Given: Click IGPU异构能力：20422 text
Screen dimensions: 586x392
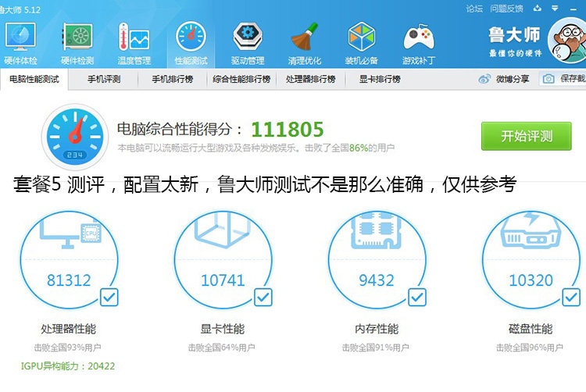Looking at the screenshot, I should [x=68, y=366].
